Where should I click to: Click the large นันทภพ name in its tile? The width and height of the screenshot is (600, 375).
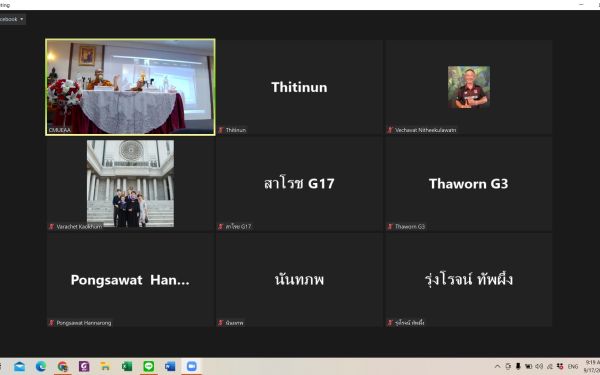299,280
